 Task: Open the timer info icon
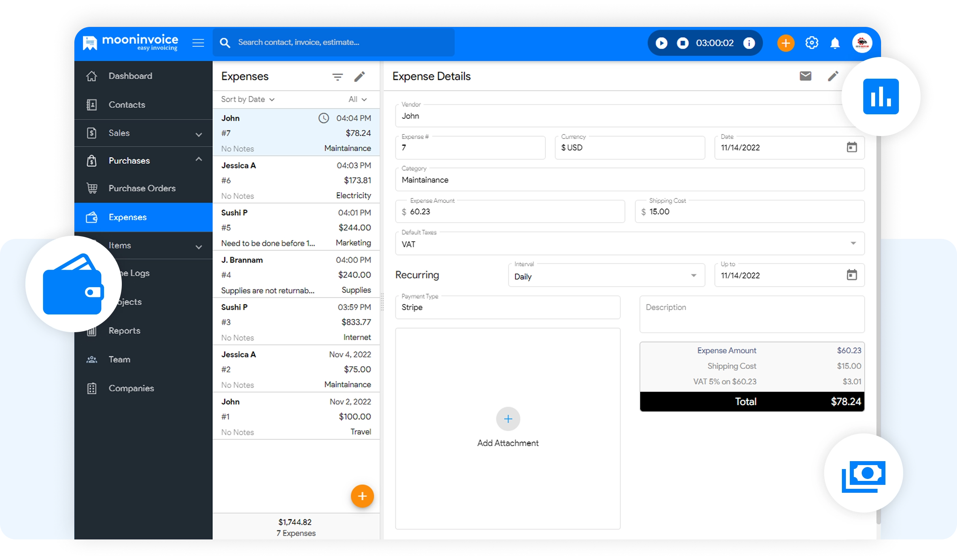tap(749, 43)
